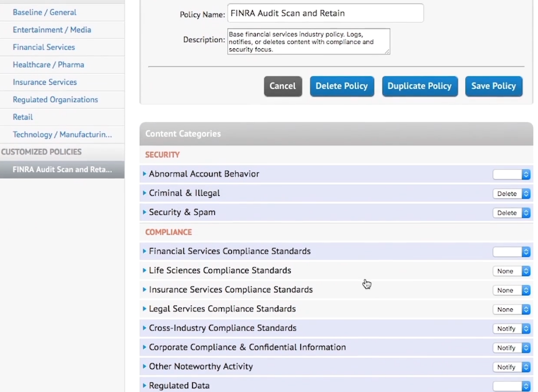Expand the Abnormal Account Behavior category
Image resolution: width=538 pixels, height=392 pixels.
pyautogui.click(x=145, y=174)
